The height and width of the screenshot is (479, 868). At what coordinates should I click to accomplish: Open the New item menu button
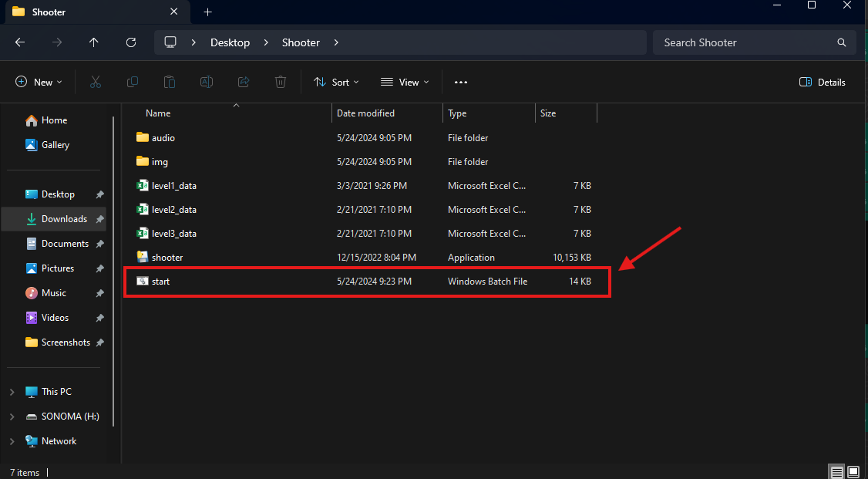click(x=39, y=82)
